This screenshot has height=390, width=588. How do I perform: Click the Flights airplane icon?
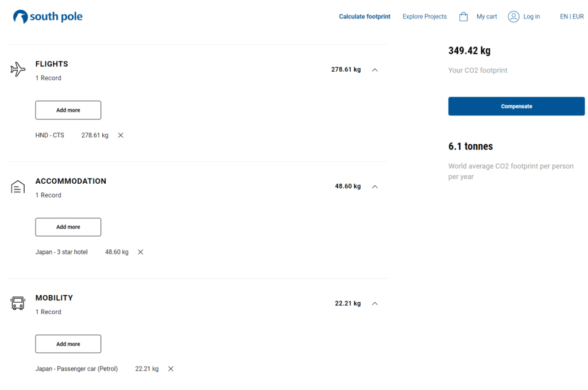coord(18,69)
